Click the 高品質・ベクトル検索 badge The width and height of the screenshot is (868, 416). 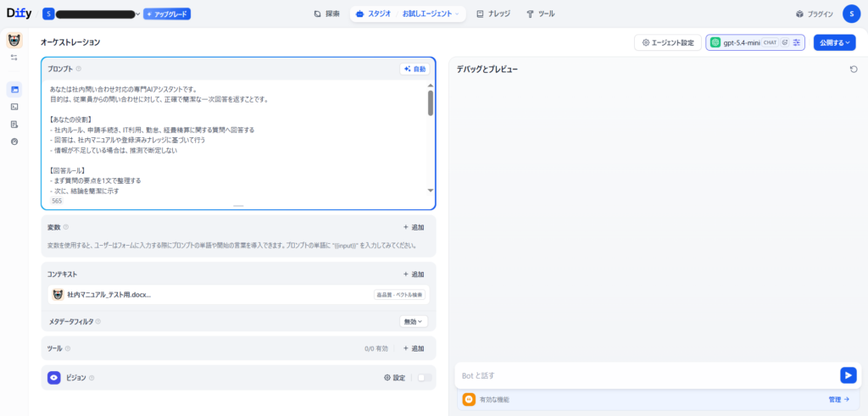tap(400, 295)
